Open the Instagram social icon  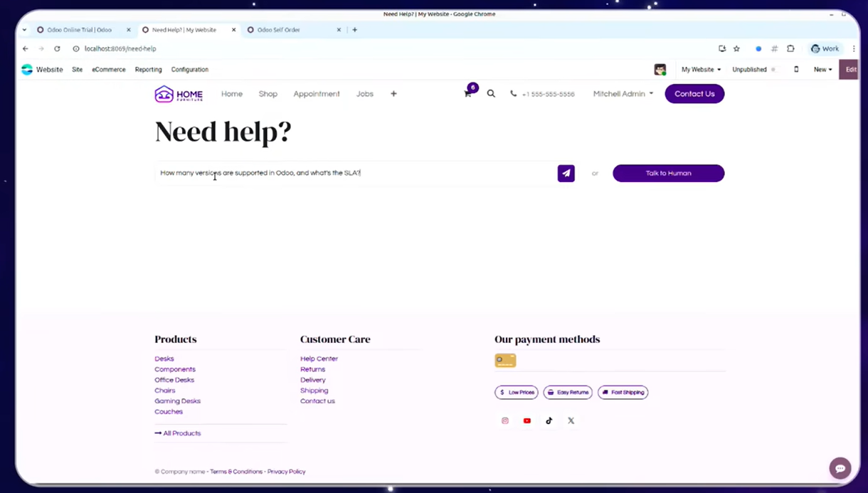point(505,420)
